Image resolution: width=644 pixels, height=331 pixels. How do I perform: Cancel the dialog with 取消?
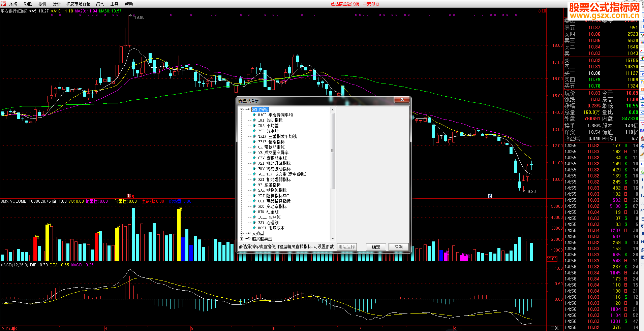pyautogui.click(x=399, y=247)
